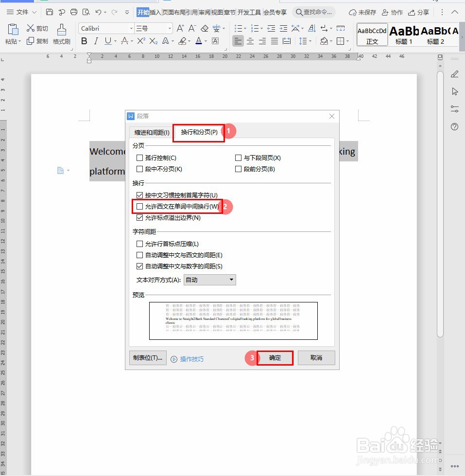This screenshot has width=465, height=476.
Task: Expand quick access toolbar customize arrow
Action: (x=127, y=13)
